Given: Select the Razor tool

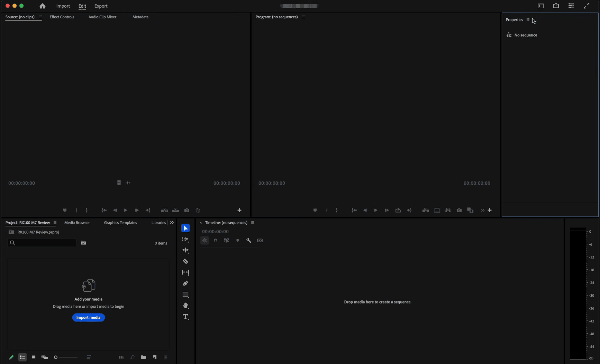Looking at the screenshot, I should [185, 261].
